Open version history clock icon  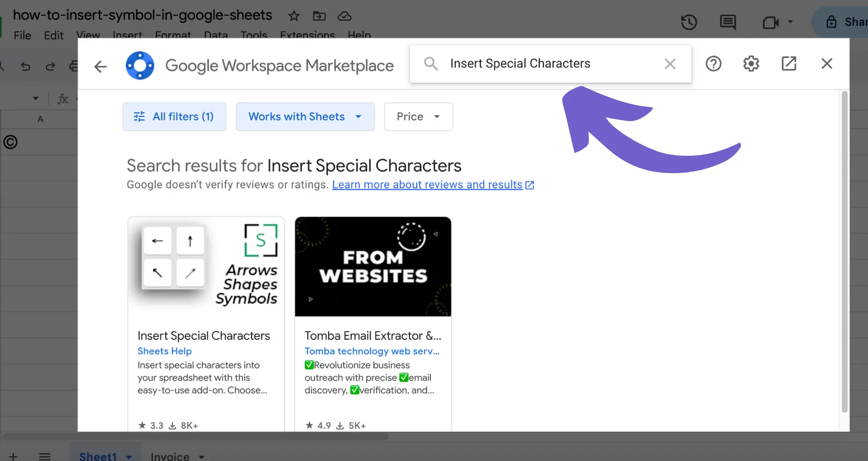689,22
